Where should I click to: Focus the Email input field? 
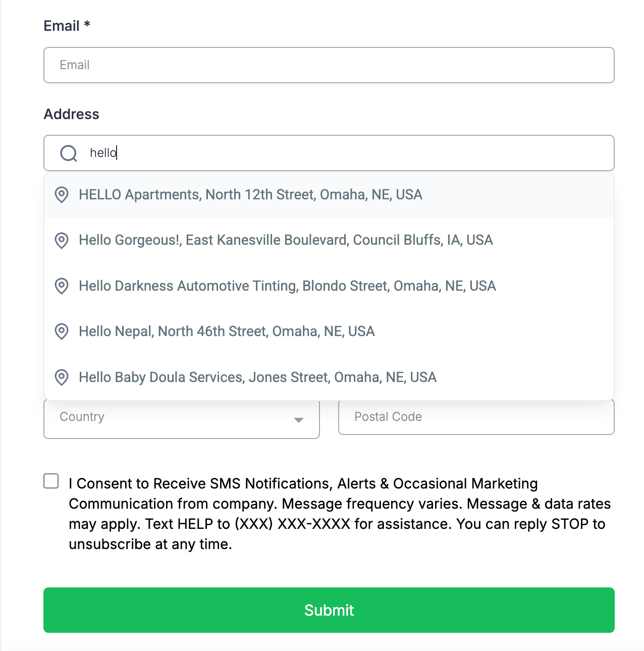pyautogui.click(x=329, y=65)
